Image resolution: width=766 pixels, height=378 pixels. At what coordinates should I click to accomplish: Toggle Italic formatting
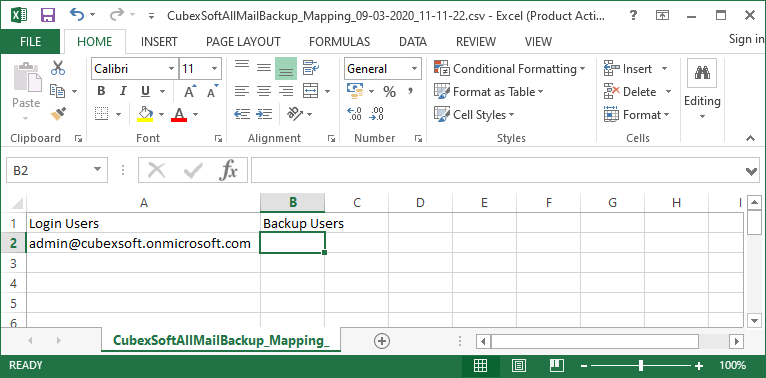point(123,91)
